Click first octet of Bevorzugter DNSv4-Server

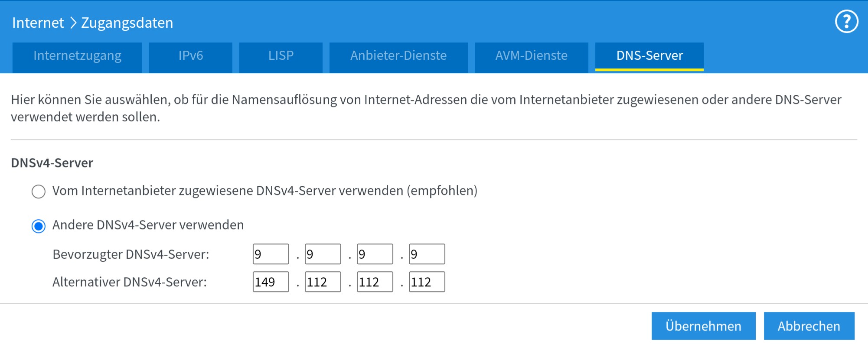pos(271,254)
